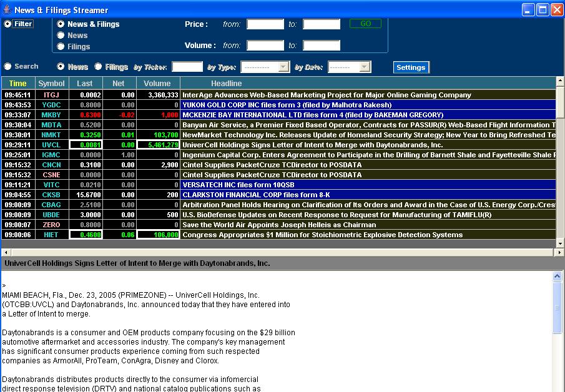Sort by the Symbol column header
565x392 pixels.
[52, 83]
